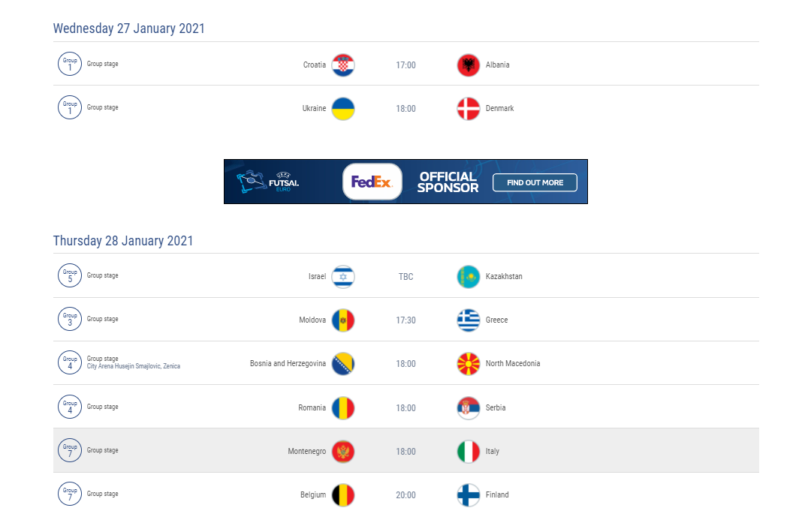The image size is (811, 532).
Task: Open the Bosnia and Herzegovina team link
Action: tap(288, 363)
